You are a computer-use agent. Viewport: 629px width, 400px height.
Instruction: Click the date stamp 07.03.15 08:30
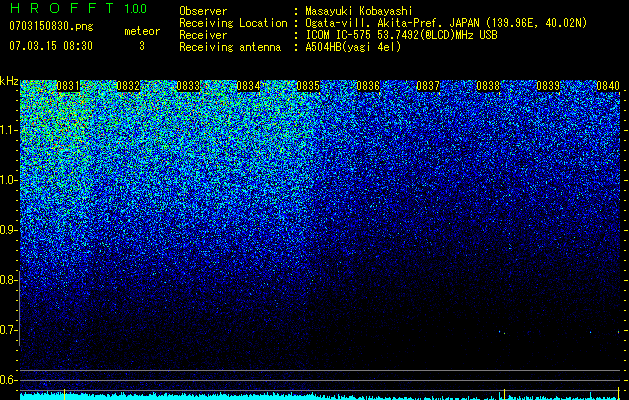click(51, 46)
